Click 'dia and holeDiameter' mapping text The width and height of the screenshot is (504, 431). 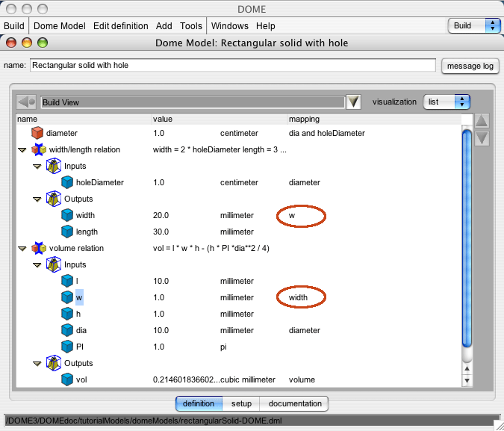coord(326,133)
